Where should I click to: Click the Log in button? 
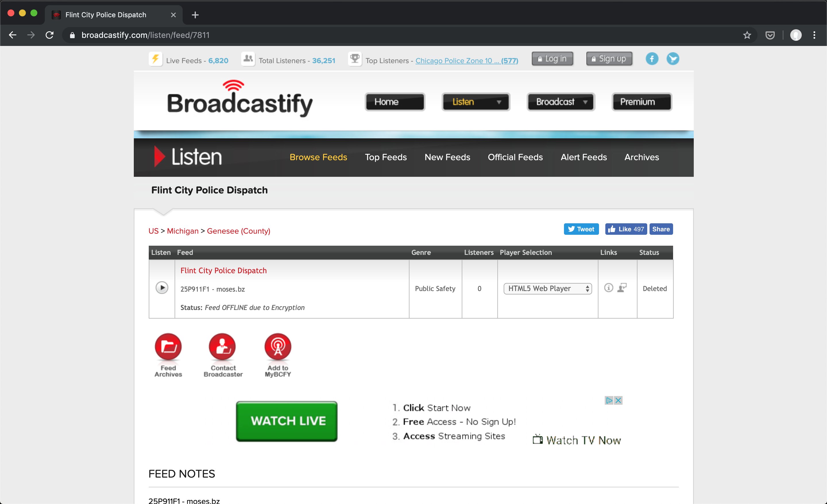552,59
